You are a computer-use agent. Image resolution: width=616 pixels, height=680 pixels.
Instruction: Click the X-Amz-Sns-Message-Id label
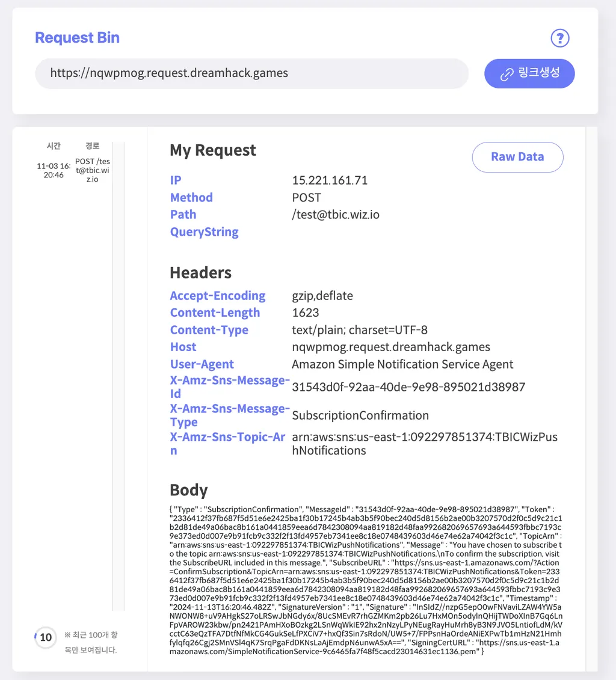coord(229,387)
